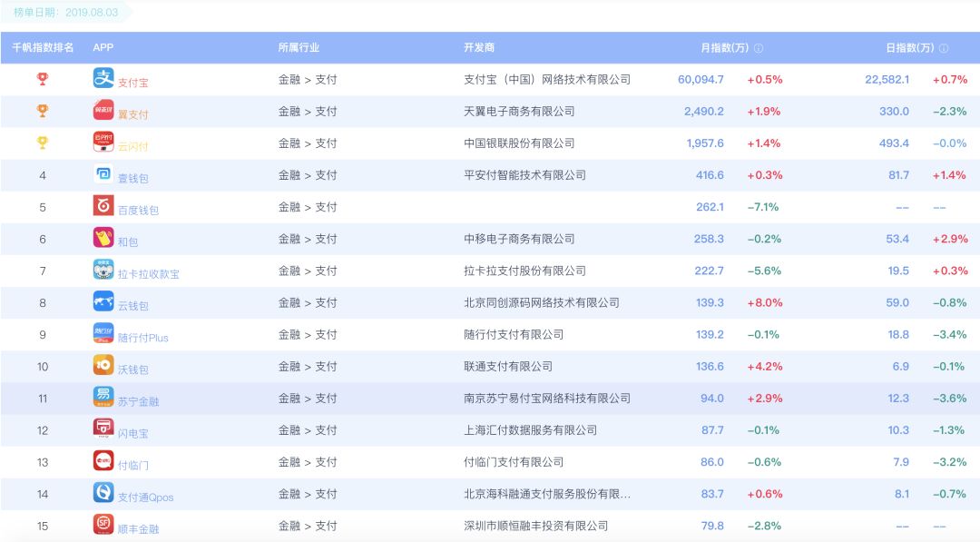980x542 pixels.
Task: Click the rank number 4 cell
Action: [x=43, y=175]
